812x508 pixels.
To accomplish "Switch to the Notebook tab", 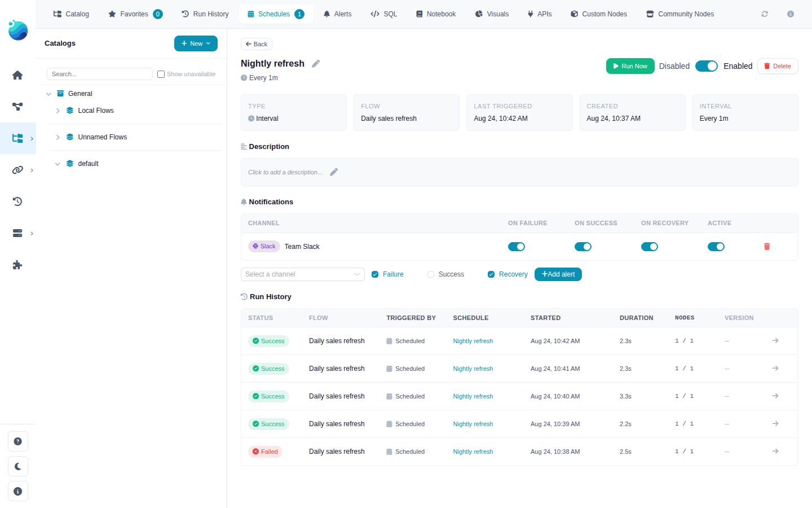I will (436, 14).
